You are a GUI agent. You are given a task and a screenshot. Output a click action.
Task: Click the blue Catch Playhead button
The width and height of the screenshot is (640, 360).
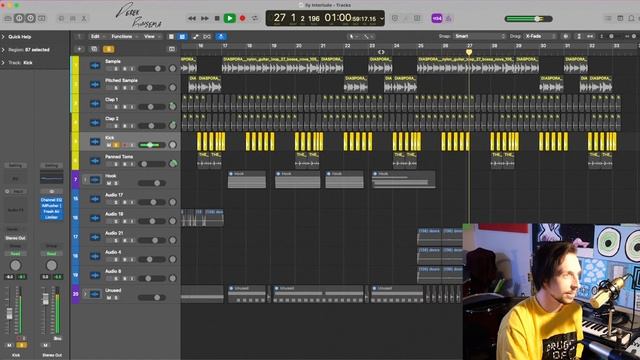click(221, 37)
